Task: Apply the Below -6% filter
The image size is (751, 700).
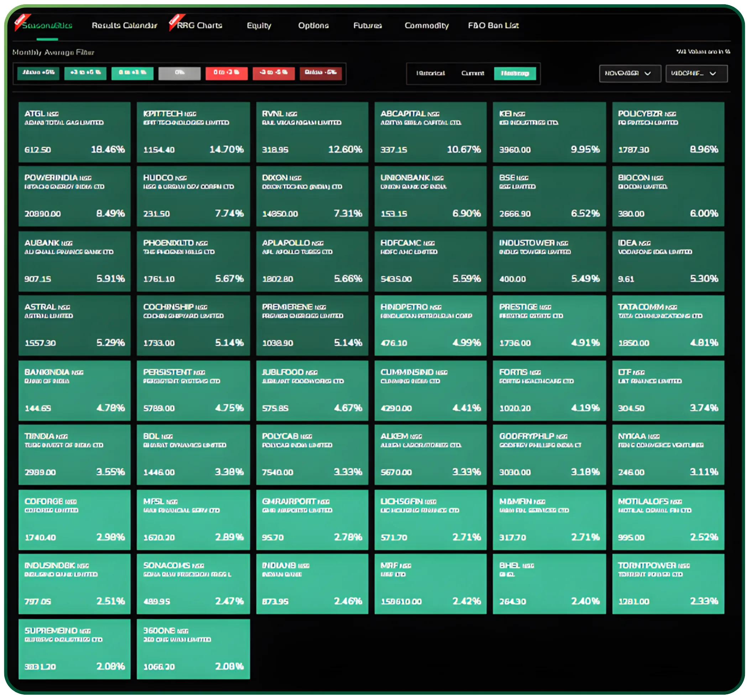Action: click(321, 73)
